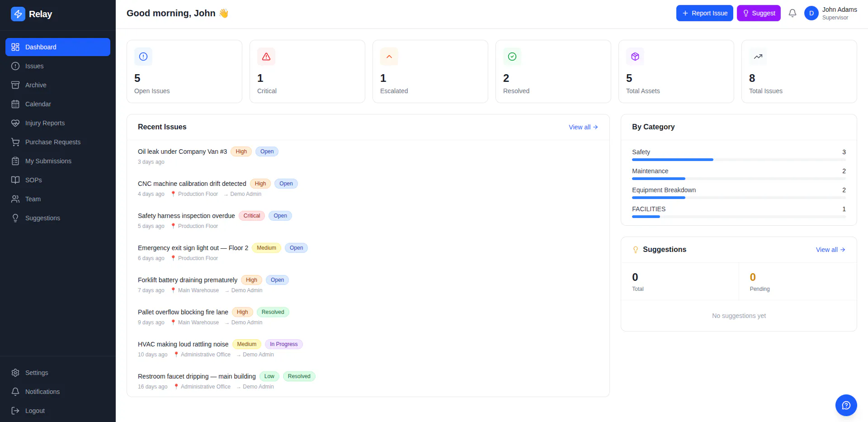Click the lightbulb icon beside Suggestions heading

[636, 250]
